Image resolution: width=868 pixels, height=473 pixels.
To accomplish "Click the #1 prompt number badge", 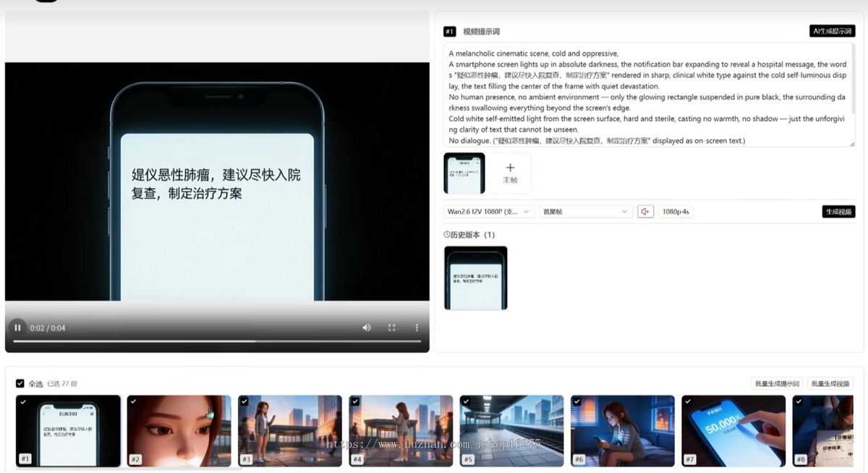I will pyautogui.click(x=450, y=32).
